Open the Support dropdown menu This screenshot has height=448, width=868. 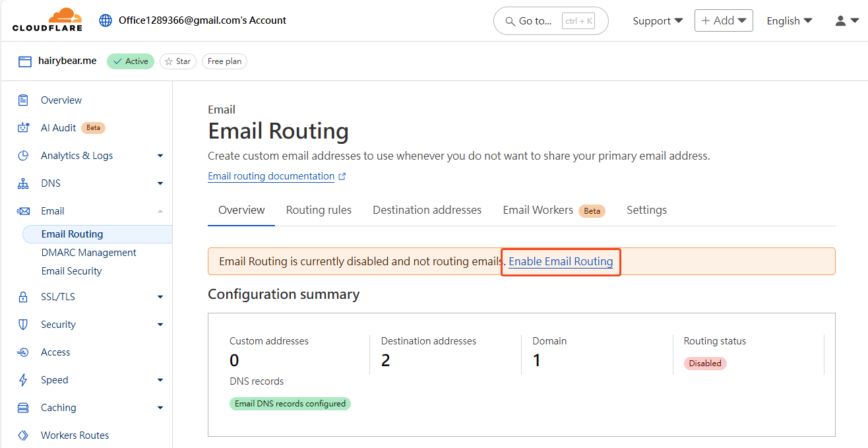pos(658,21)
